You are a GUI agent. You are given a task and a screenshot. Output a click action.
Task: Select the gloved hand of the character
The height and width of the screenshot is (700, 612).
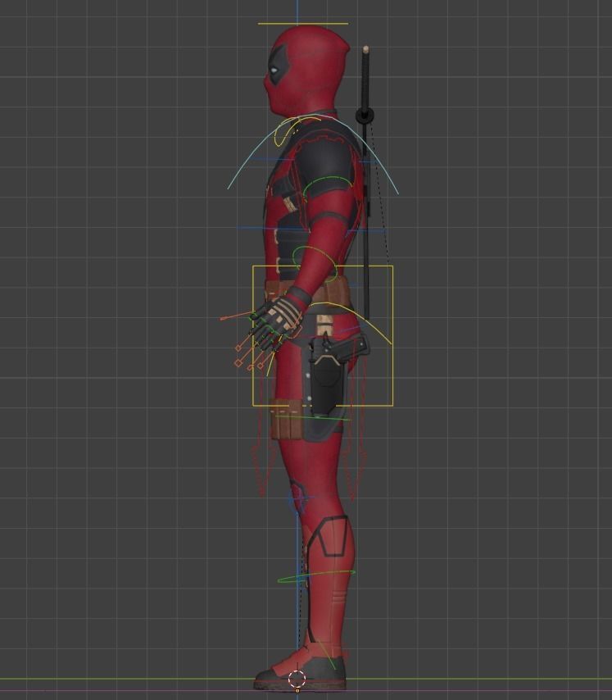[275, 322]
